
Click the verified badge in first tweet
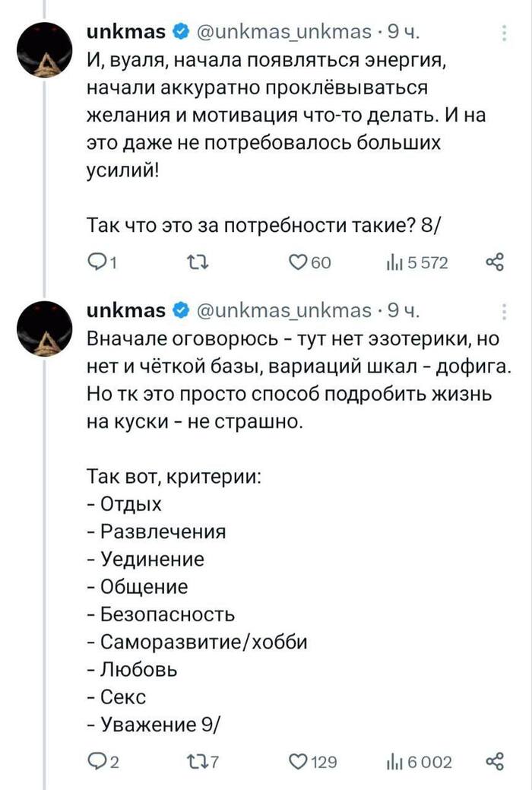click(x=180, y=33)
